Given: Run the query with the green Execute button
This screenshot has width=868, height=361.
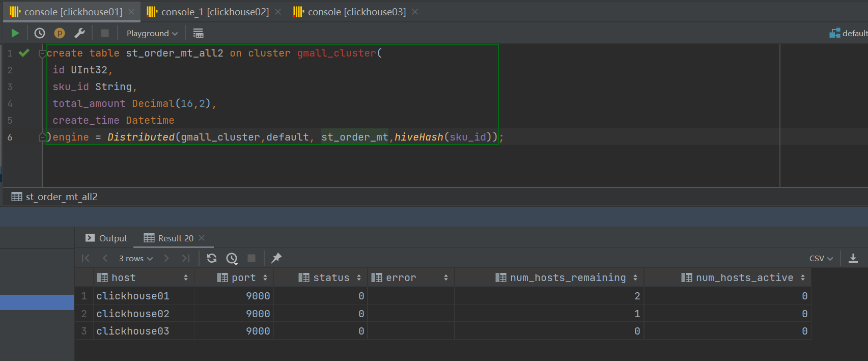Looking at the screenshot, I should [15, 33].
